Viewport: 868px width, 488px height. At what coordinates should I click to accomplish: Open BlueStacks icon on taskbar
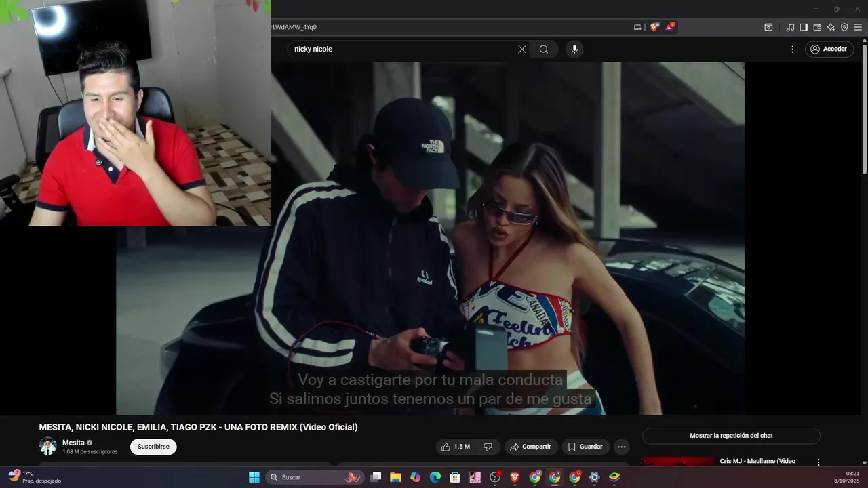(x=614, y=477)
